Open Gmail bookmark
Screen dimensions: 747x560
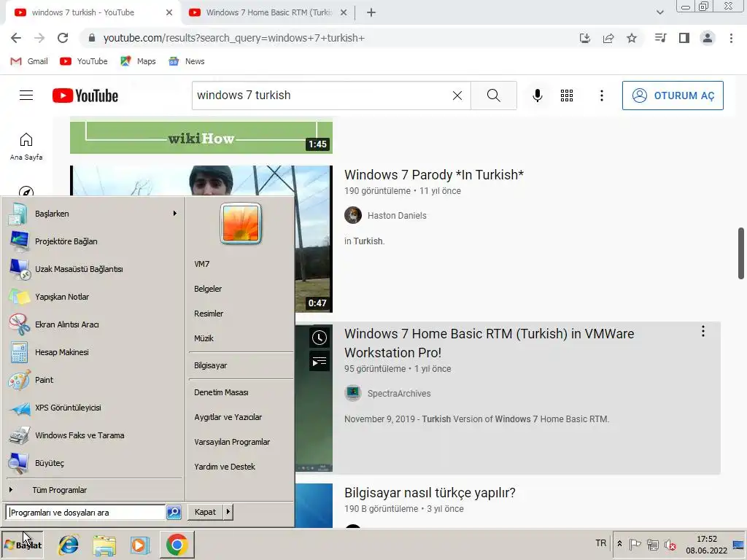pos(29,61)
